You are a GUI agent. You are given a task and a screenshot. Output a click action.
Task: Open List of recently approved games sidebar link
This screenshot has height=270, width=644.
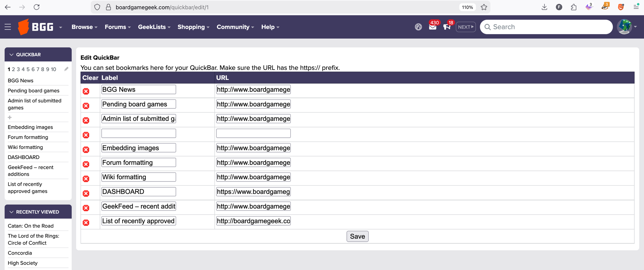(x=28, y=188)
